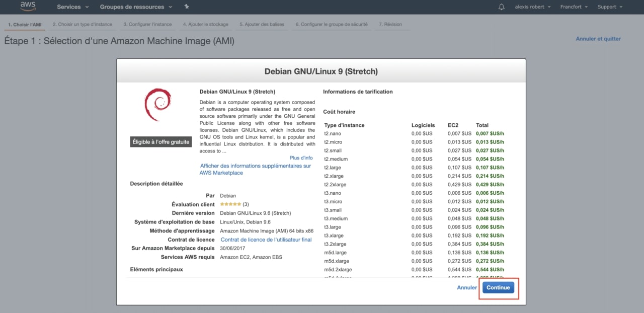
Task: Click the t2.nano instance row
Action: (x=414, y=133)
